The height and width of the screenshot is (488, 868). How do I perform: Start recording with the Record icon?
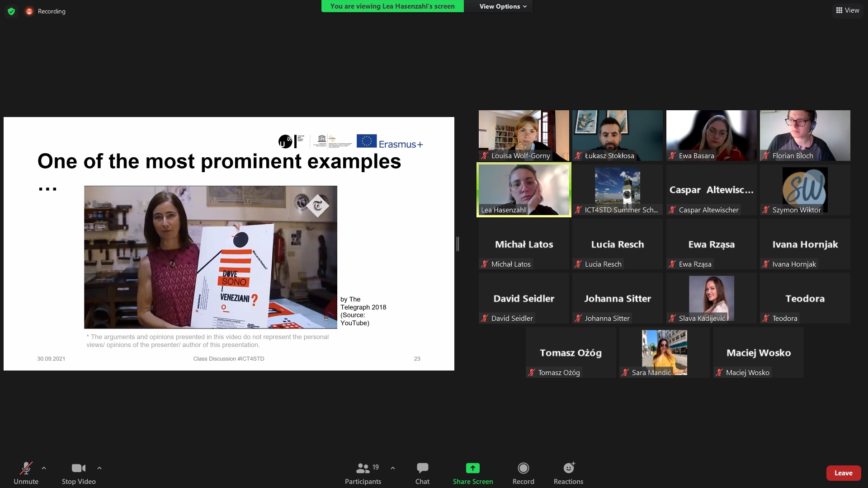pos(523,468)
